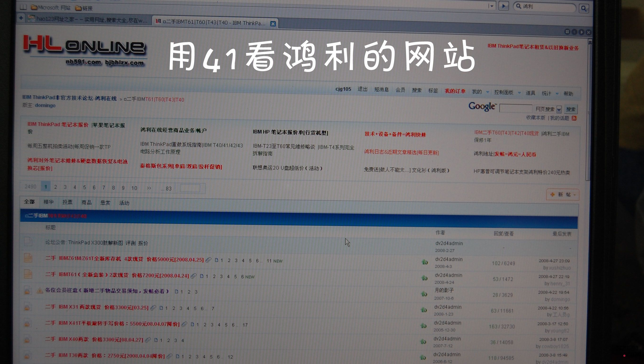Screen dimensions: 644x364
Task: Expand the 网页搜索 dropdown
Action: (x=559, y=109)
